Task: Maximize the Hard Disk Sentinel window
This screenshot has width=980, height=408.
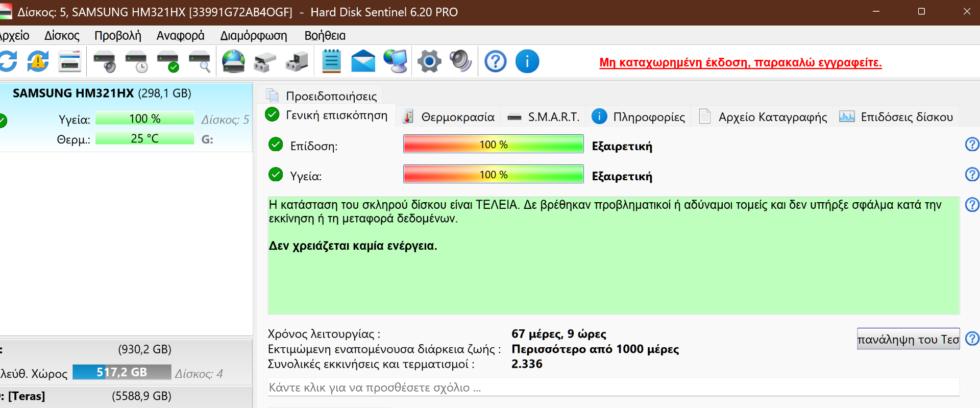Action: 921,11
